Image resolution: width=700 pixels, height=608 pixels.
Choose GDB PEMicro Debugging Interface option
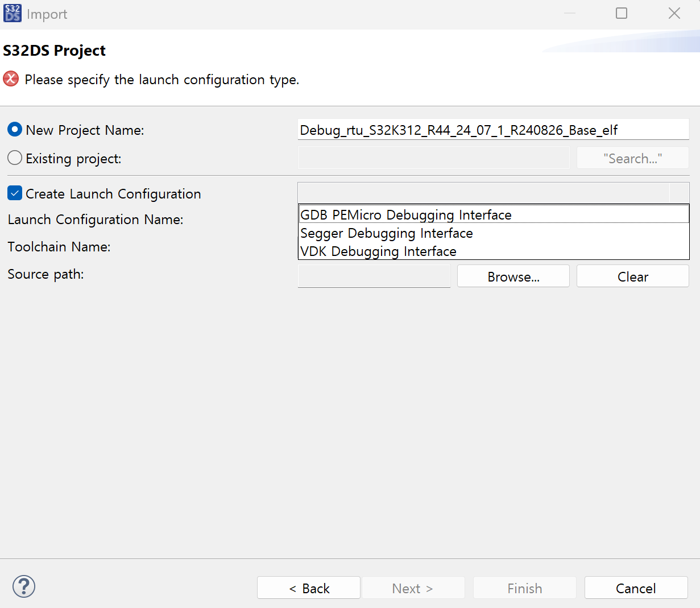click(x=493, y=214)
